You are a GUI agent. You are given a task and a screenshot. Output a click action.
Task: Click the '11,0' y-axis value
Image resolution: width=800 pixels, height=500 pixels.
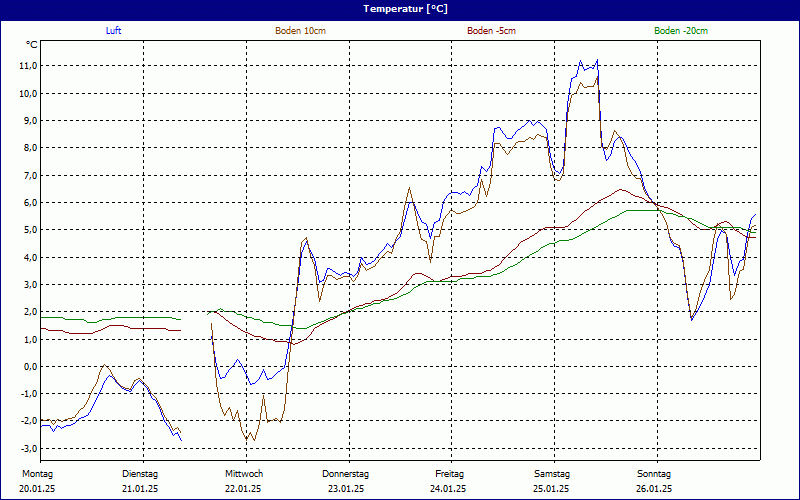click(x=29, y=66)
